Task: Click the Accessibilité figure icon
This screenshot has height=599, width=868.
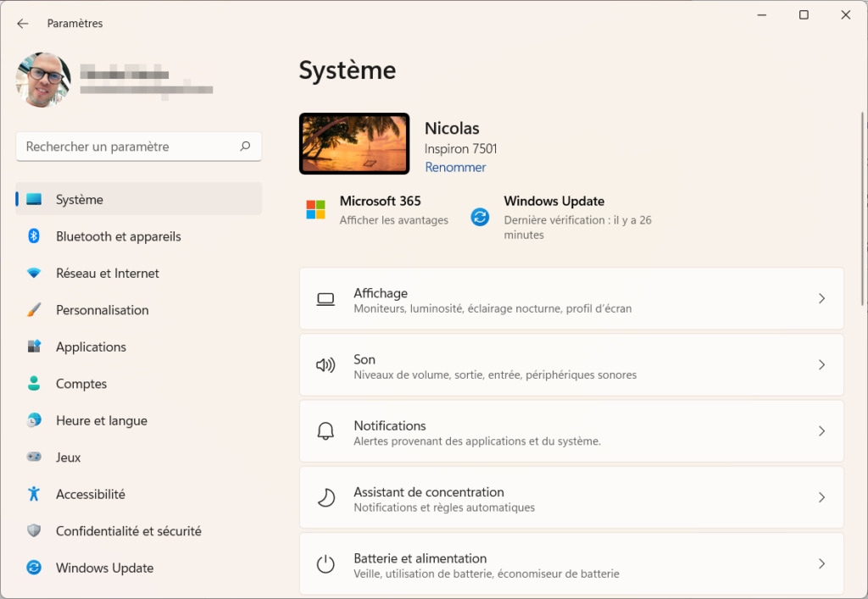Action: [34, 493]
